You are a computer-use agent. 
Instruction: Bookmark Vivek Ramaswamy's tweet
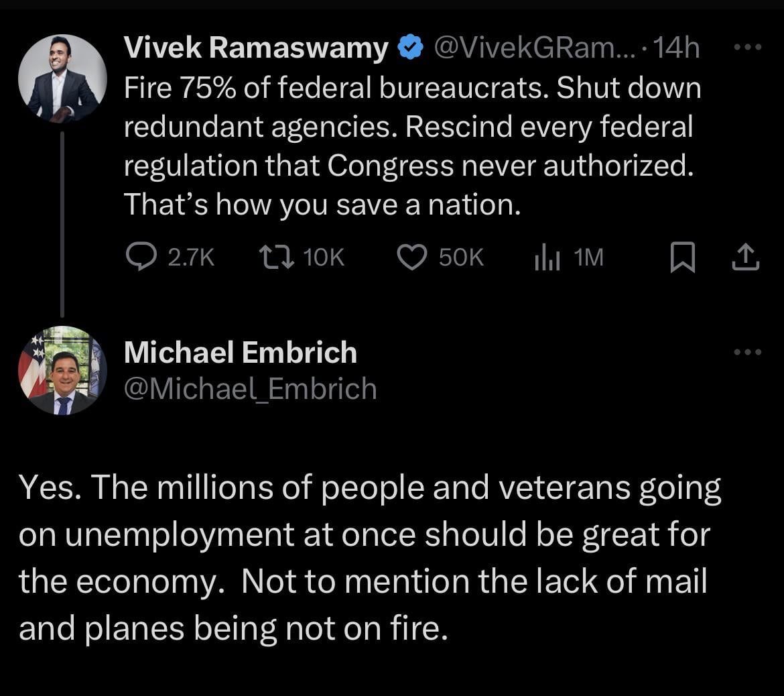(x=681, y=258)
